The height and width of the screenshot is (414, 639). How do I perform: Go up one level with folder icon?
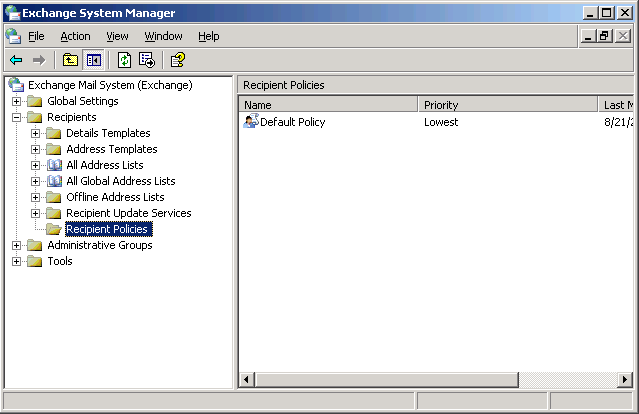click(70, 60)
